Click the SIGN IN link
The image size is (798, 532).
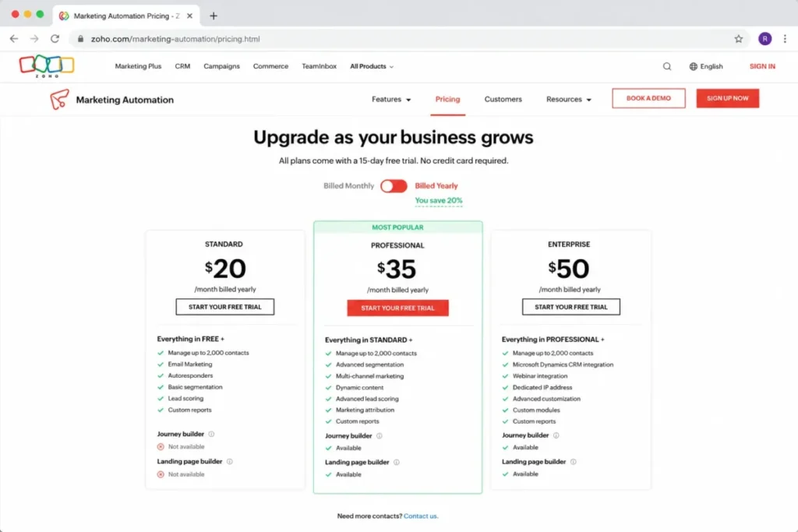pos(762,66)
